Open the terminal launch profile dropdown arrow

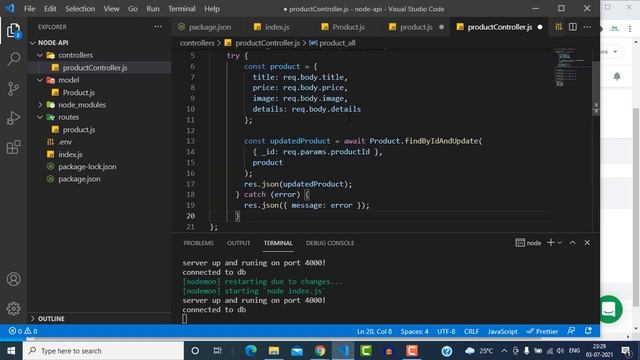[x=560, y=243]
